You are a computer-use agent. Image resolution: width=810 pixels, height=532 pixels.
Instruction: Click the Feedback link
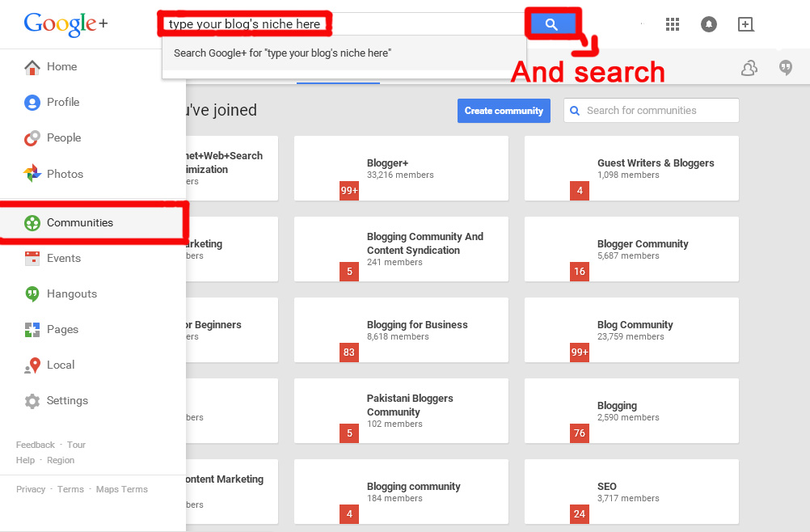coord(35,445)
